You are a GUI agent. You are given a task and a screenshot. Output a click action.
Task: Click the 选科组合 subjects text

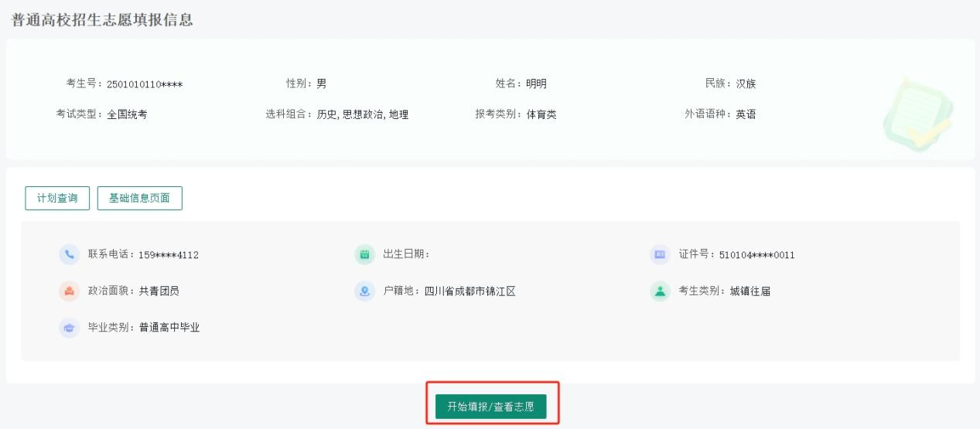click(362, 114)
